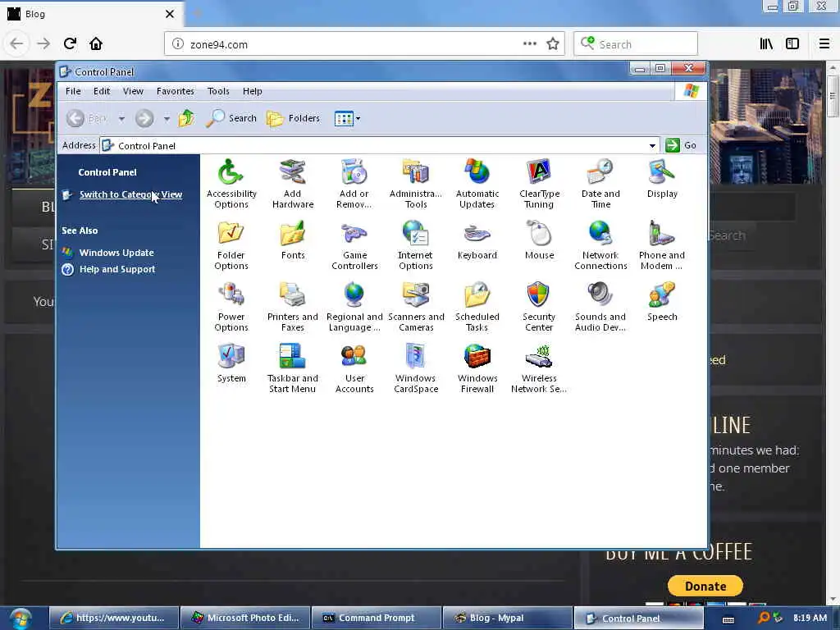840x630 pixels.
Task: Click the Up folder toolbar icon
Action: 186,118
